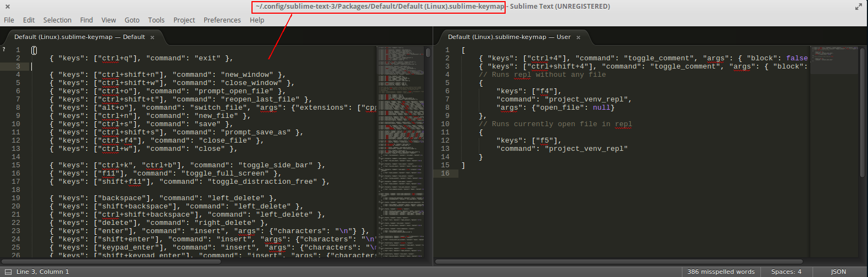Screen dimensions: 868x277
Task: Open the JSON syntax selector in status bar
Action: [838, 272]
